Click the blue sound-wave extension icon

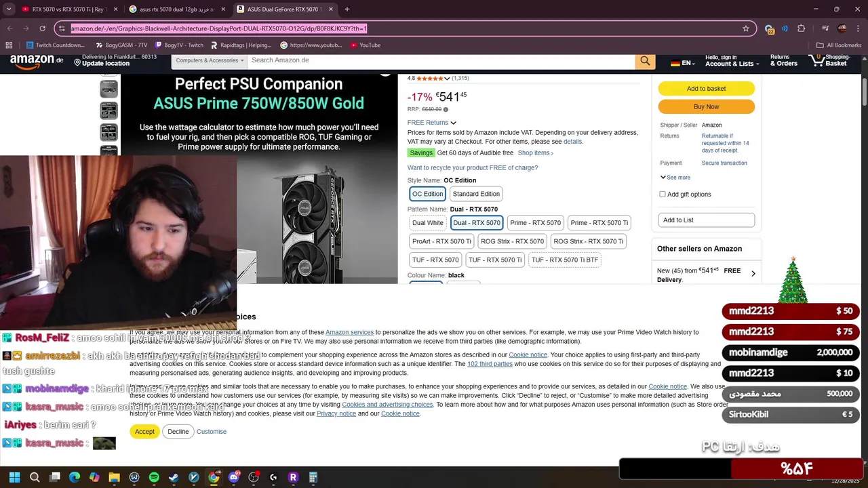click(x=785, y=28)
